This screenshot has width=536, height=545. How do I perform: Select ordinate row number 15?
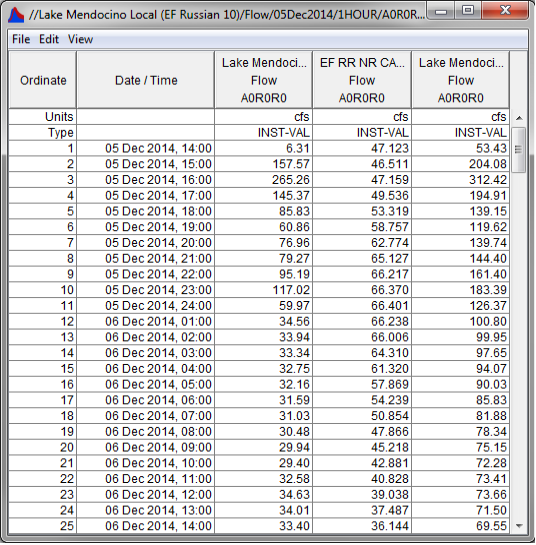[x=42, y=368]
